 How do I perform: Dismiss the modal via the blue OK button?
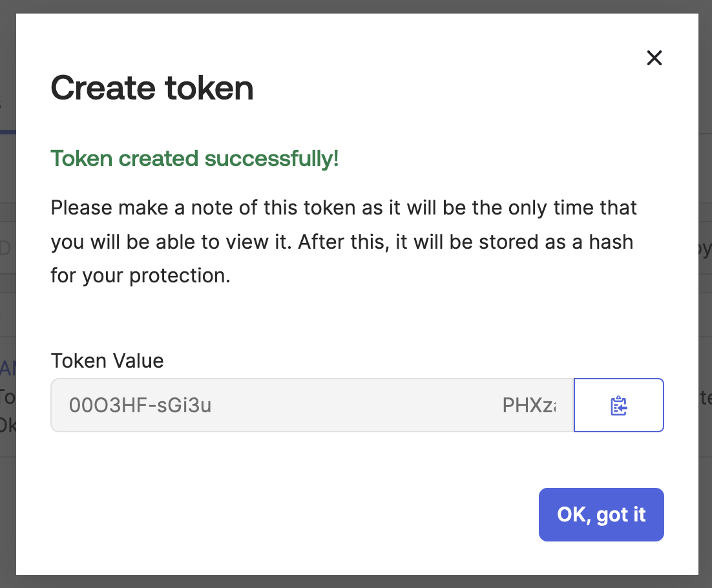[601, 514]
